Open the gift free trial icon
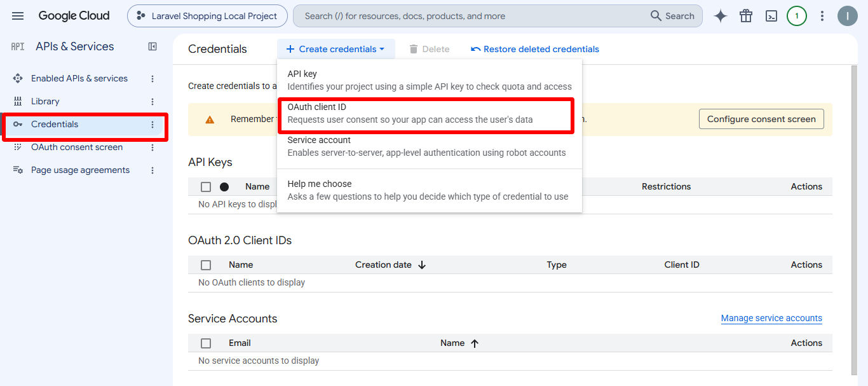 click(746, 16)
